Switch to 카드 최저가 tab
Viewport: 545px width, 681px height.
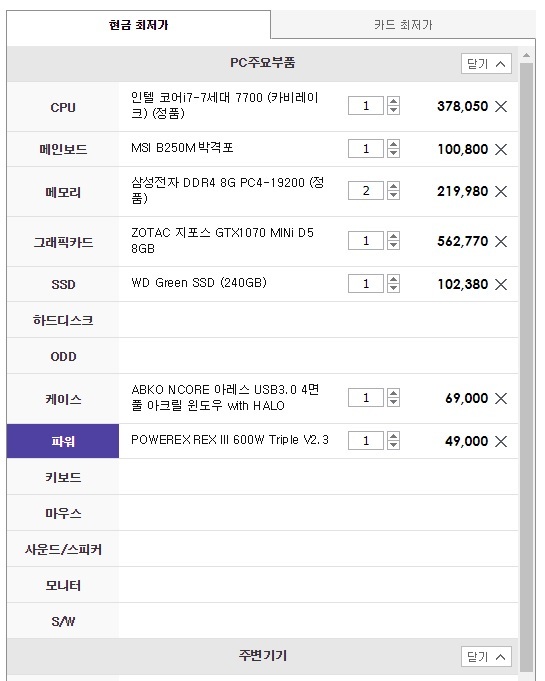click(403, 25)
